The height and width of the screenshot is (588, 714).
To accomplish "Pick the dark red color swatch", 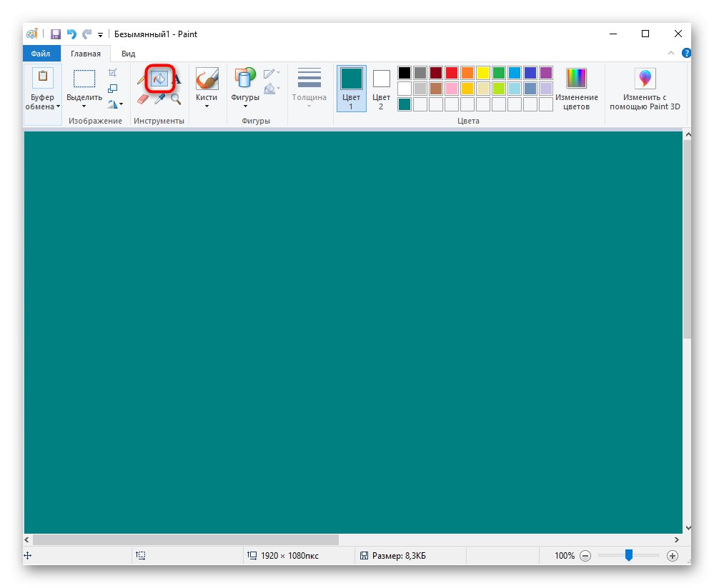I will [x=436, y=73].
